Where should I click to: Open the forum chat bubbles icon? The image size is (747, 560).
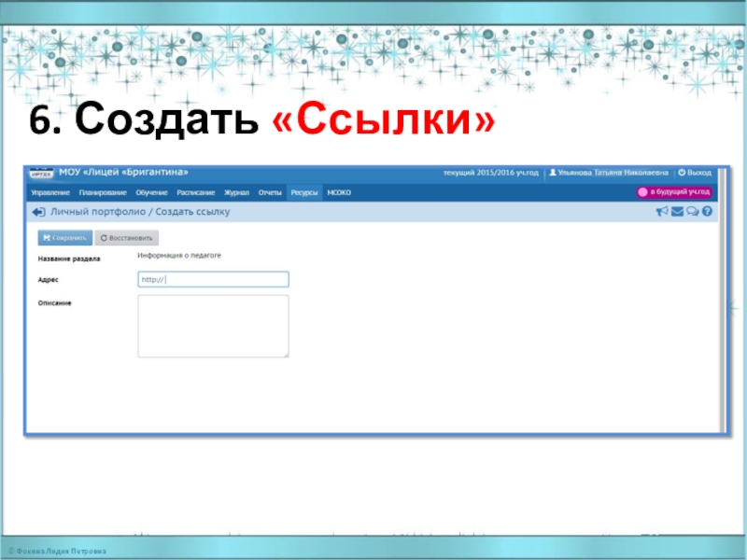point(693,212)
